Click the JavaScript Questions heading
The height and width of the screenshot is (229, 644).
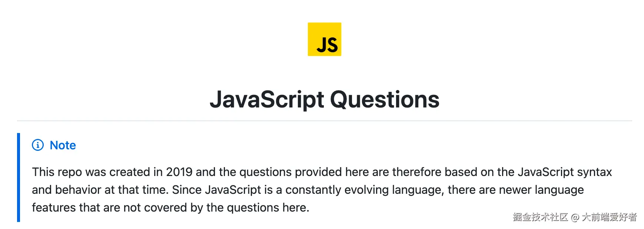pos(324,99)
